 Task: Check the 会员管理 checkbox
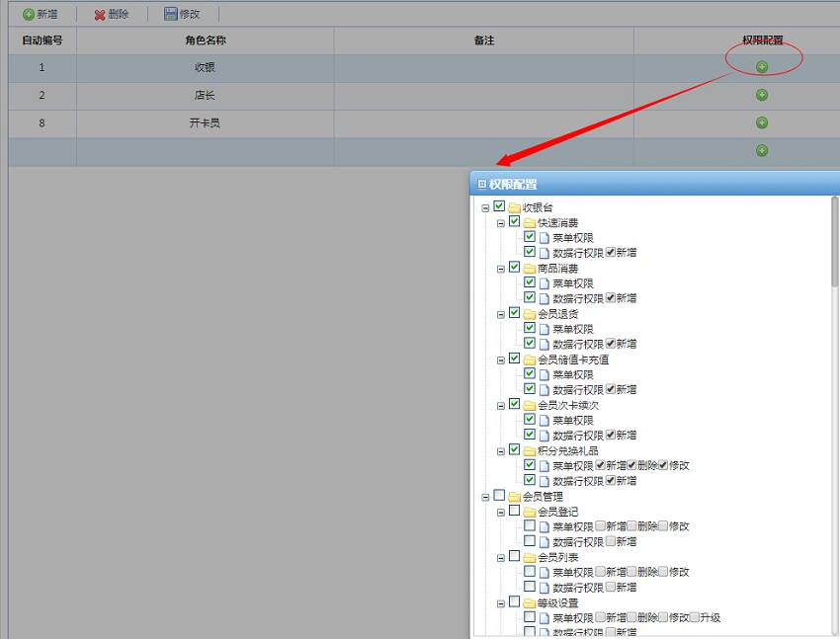coord(499,496)
